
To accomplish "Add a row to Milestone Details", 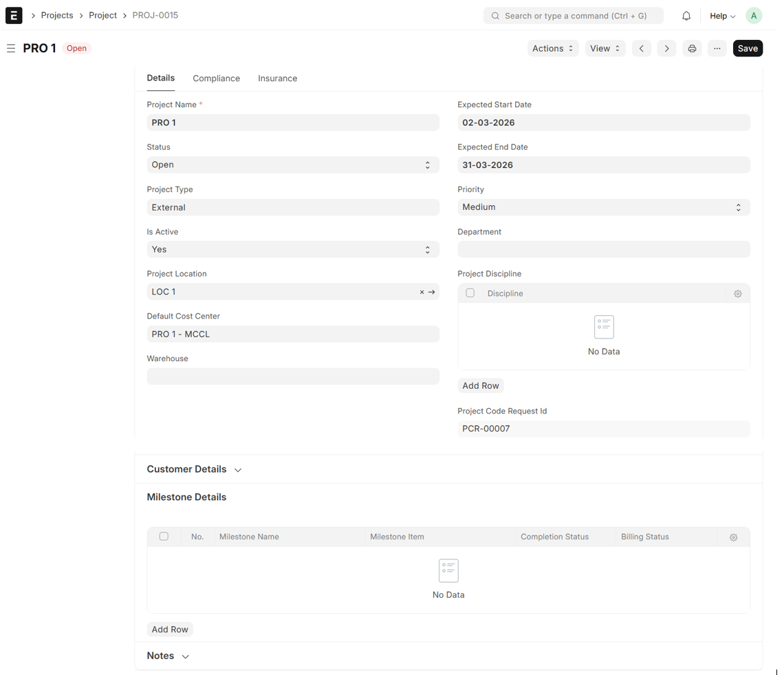I will tap(170, 630).
